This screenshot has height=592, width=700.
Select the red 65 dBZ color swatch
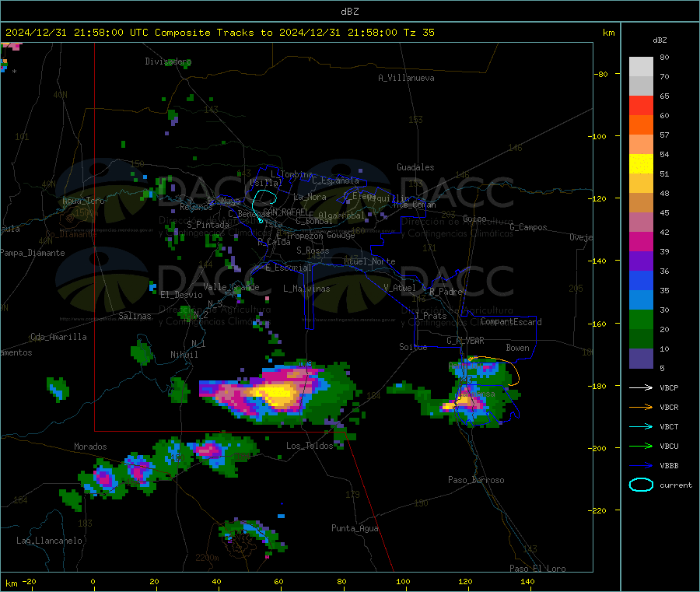[641, 105]
